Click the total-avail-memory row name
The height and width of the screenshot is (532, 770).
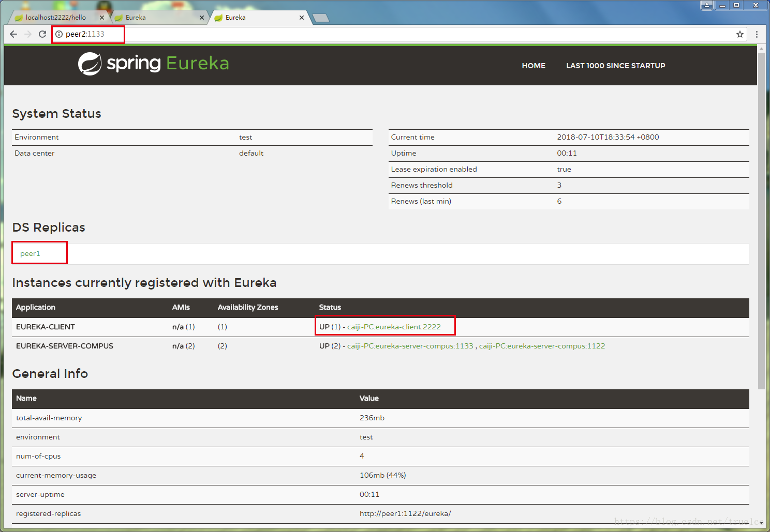49,418
